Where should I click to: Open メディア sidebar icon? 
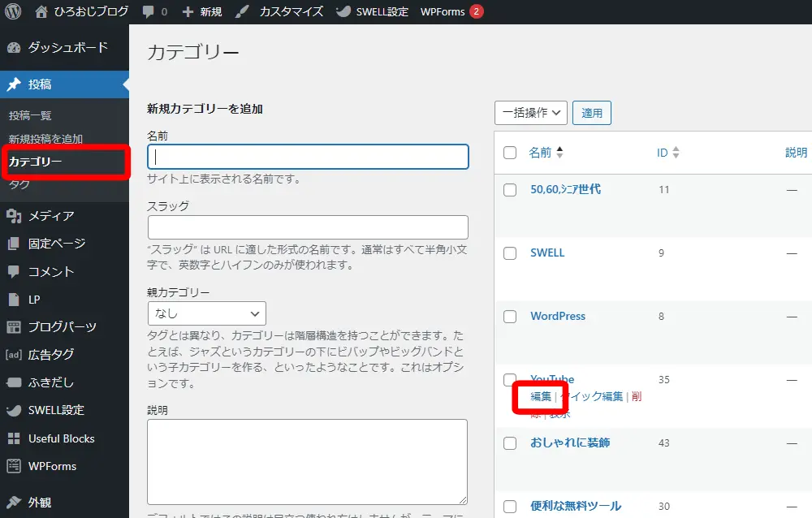pyautogui.click(x=14, y=216)
